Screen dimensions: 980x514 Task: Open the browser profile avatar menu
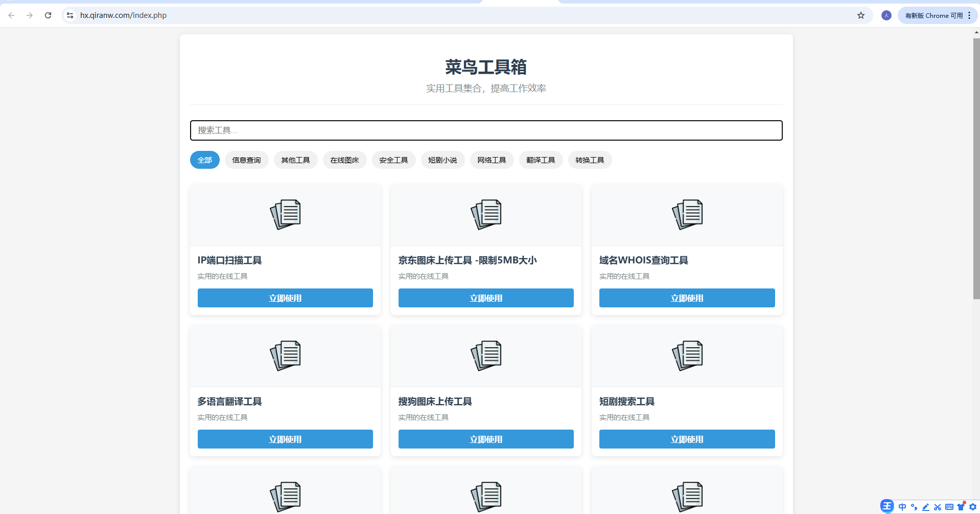pyautogui.click(x=886, y=15)
